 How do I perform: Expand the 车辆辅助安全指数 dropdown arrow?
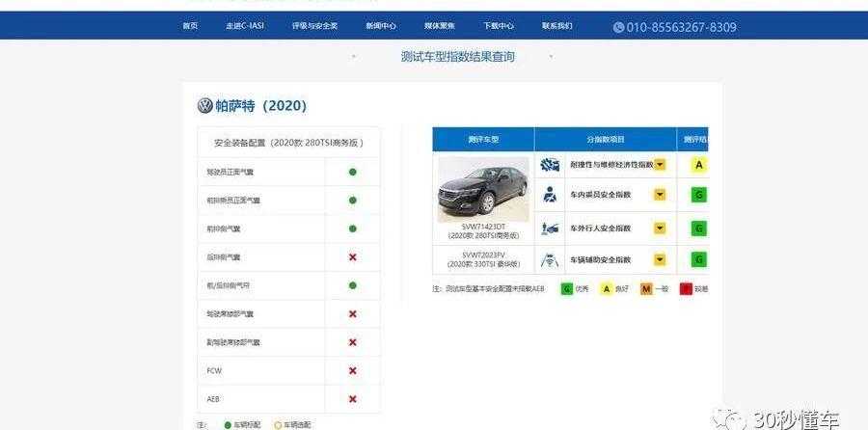660,259
